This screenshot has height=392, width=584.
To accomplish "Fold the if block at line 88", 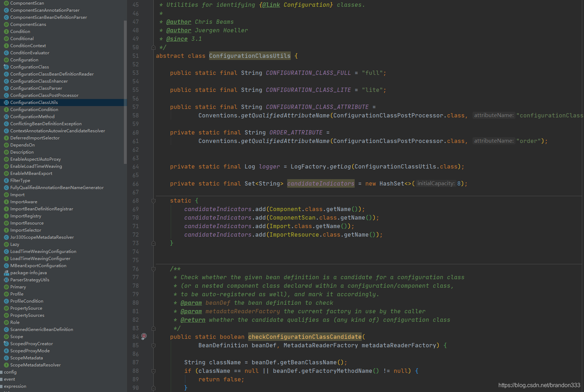I will click(153, 371).
